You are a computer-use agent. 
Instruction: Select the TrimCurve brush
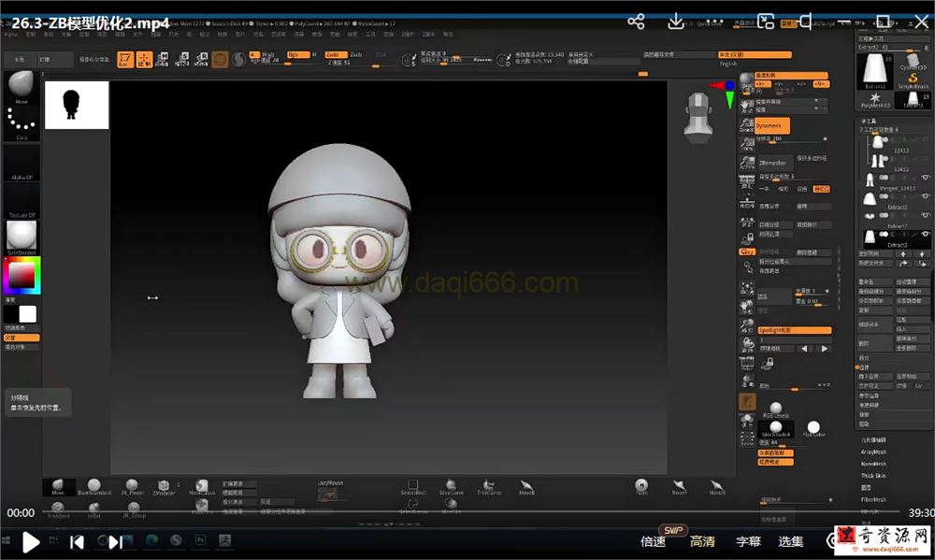[489, 487]
